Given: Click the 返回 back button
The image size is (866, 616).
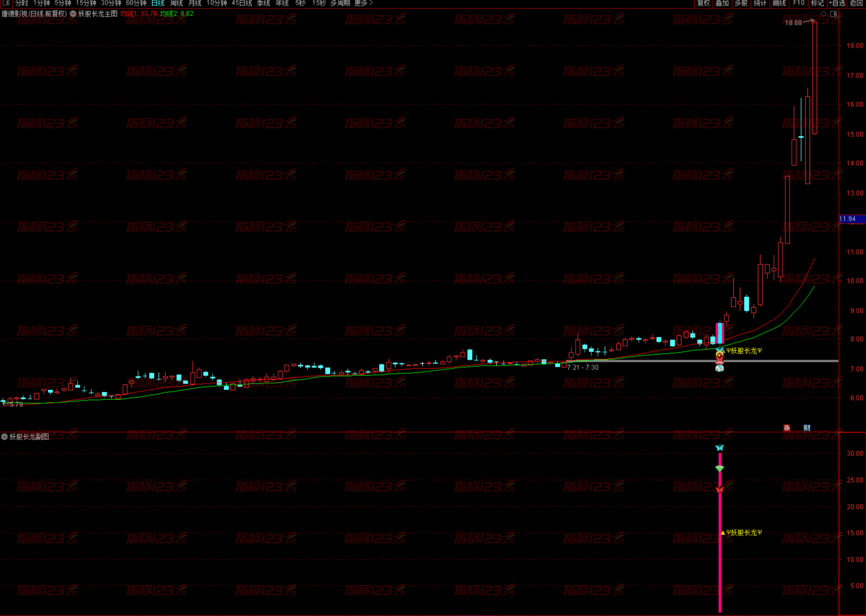Looking at the screenshot, I should click(856, 3).
